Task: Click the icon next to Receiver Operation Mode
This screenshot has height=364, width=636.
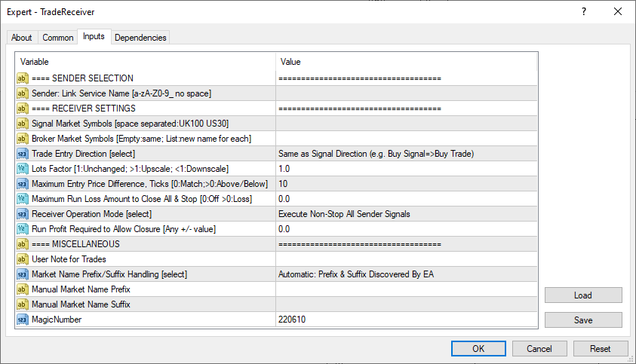Action: (x=22, y=214)
